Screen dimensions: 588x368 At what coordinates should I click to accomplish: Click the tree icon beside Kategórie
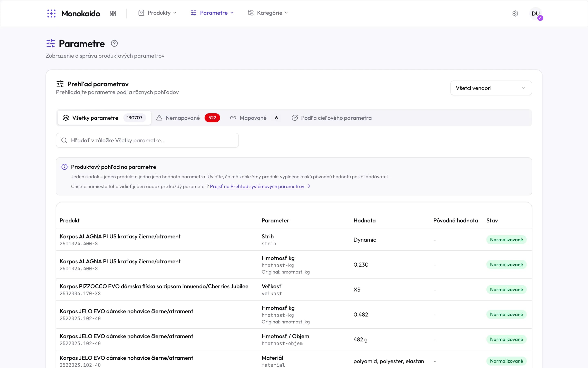(x=251, y=13)
